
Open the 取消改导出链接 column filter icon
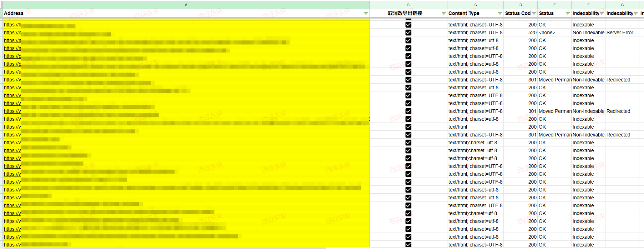443,14
